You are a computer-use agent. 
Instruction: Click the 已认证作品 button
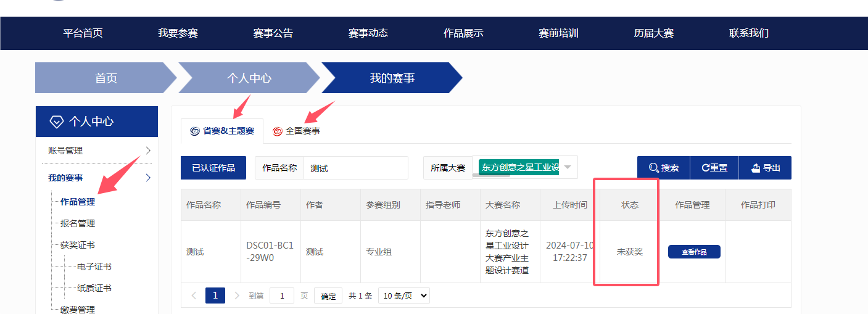pos(213,168)
